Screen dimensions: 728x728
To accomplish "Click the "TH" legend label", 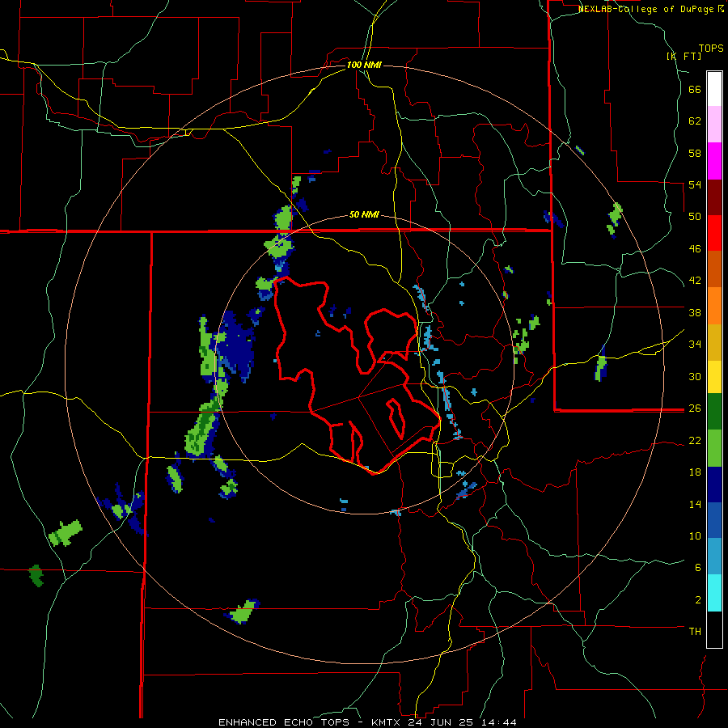I will click(695, 632).
